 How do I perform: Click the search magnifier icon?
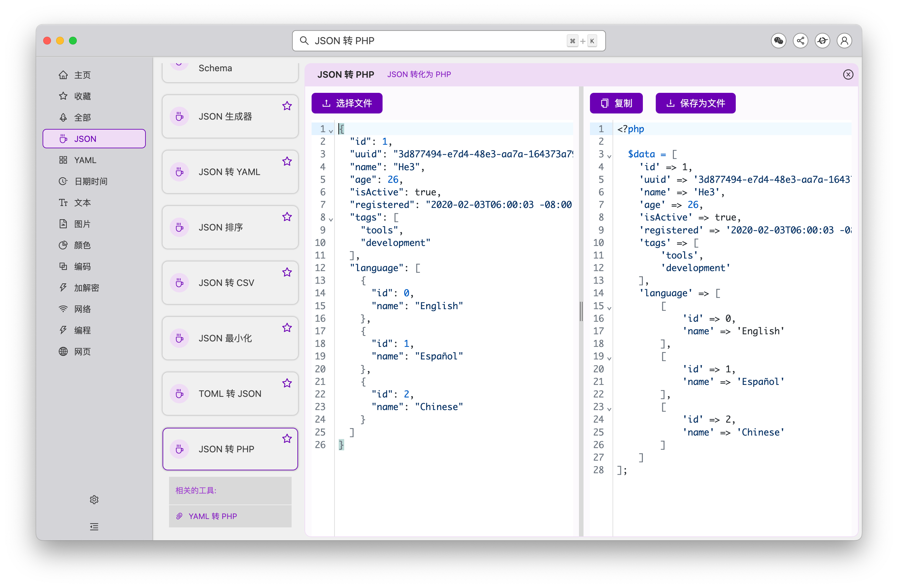coord(304,40)
